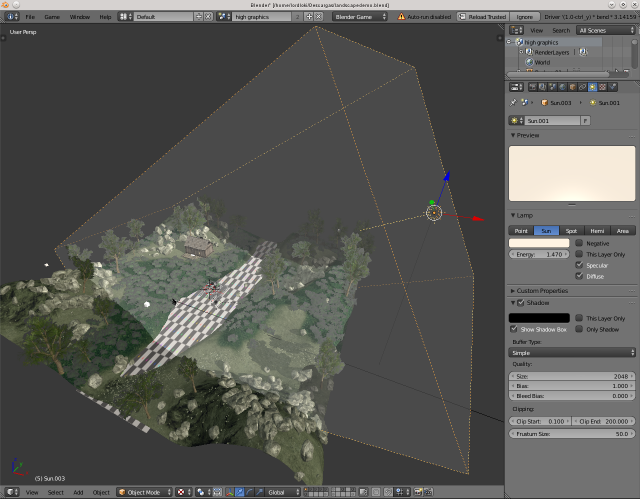Click the pin icon in properties breadcrumb
The image size is (640, 499).
[x=514, y=102]
